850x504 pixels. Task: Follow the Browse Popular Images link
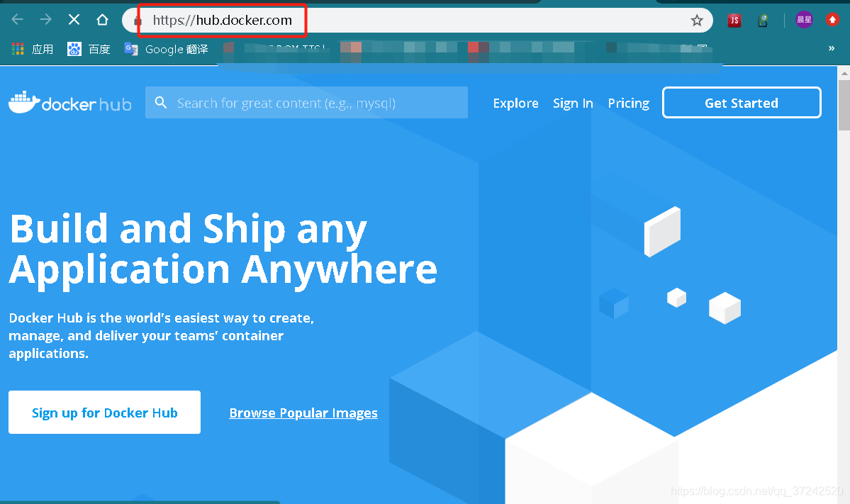coord(303,413)
